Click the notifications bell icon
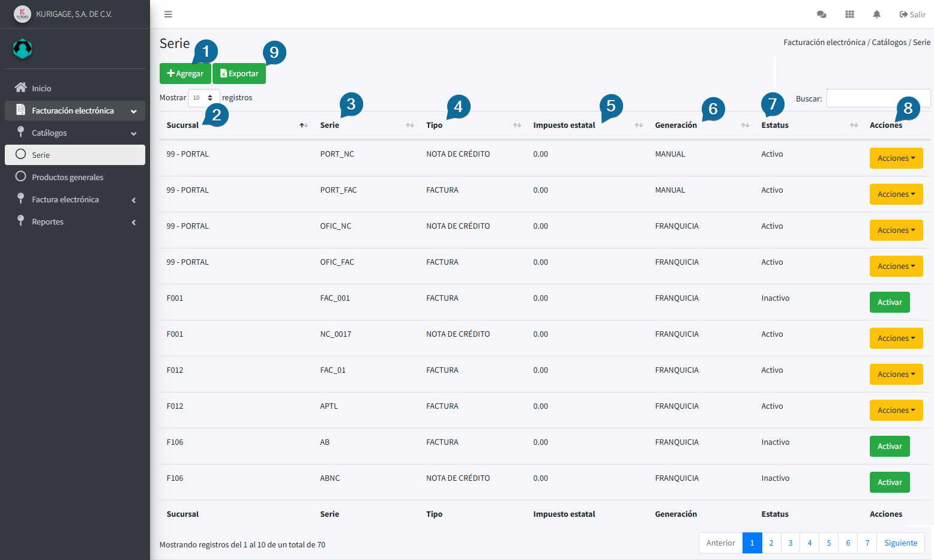This screenshot has height=560, width=934. click(876, 14)
